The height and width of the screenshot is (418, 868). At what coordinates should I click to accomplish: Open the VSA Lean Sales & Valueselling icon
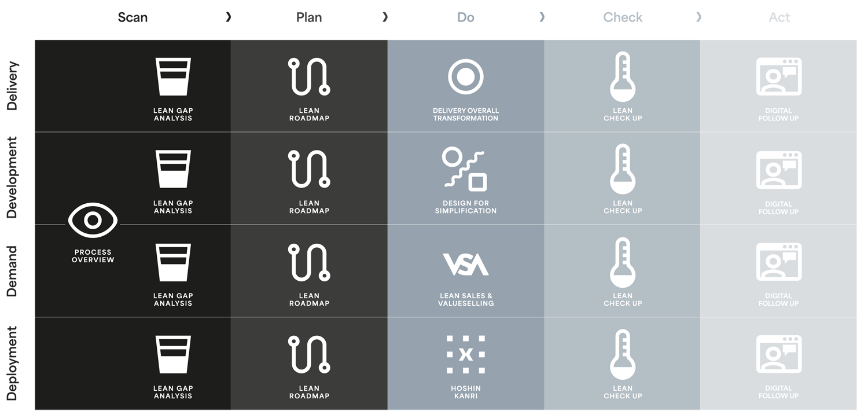(x=466, y=264)
